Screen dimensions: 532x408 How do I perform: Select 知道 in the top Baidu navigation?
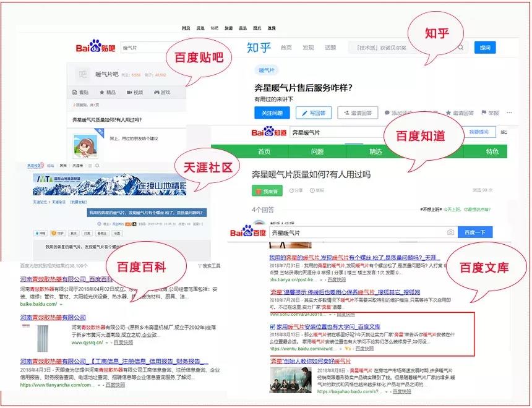click(x=229, y=28)
